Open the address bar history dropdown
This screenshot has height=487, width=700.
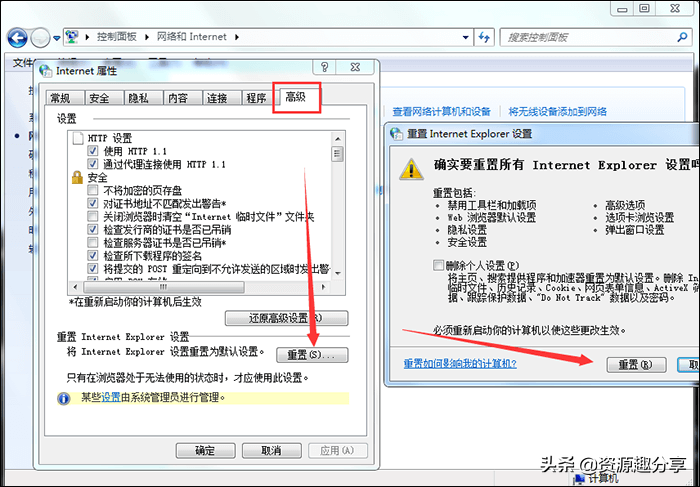click(465, 37)
